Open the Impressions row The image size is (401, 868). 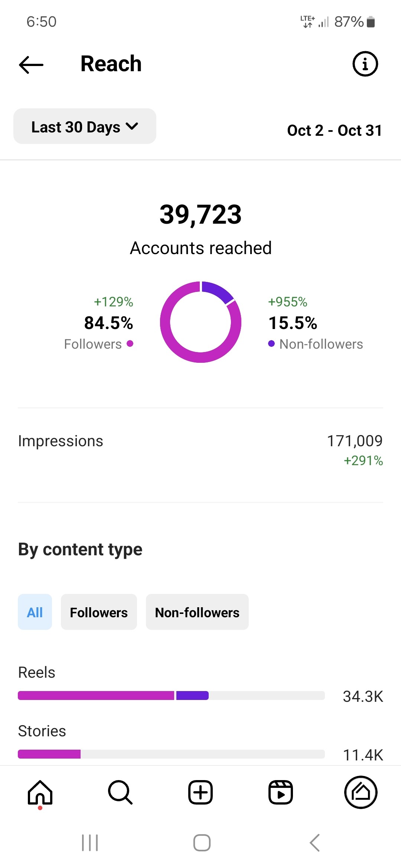(200, 450)
